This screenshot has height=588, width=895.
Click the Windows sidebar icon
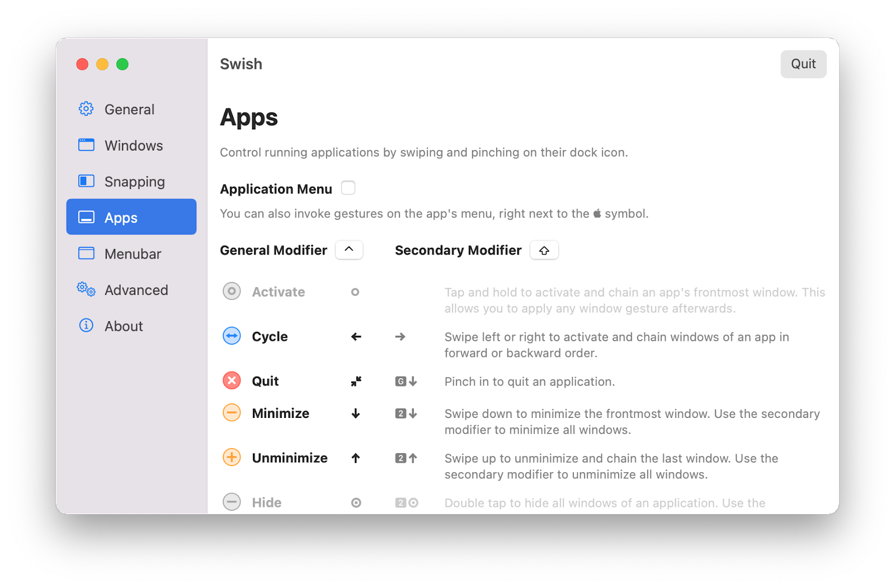tap(86, 145)
